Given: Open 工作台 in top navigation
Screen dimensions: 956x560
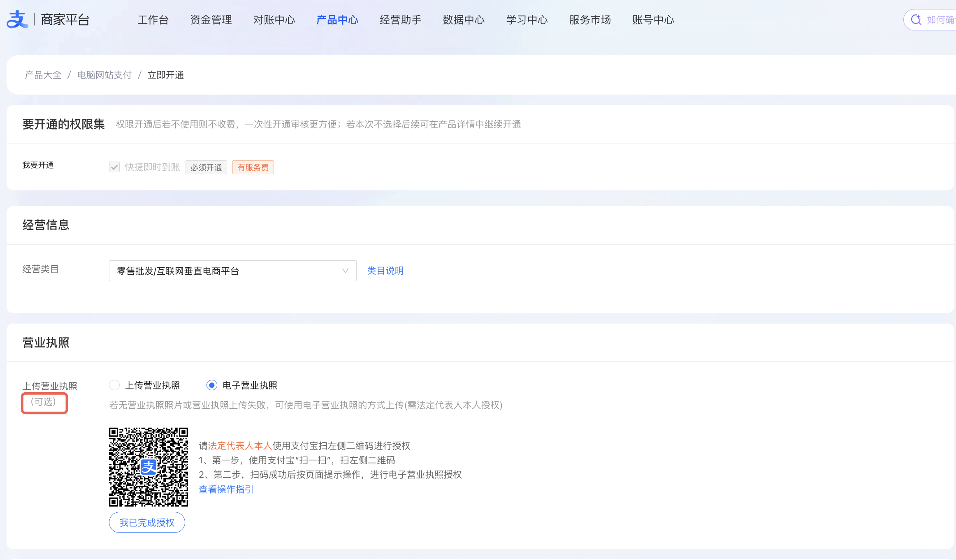Looking at the screenshot, I should [x=153, y=20].
